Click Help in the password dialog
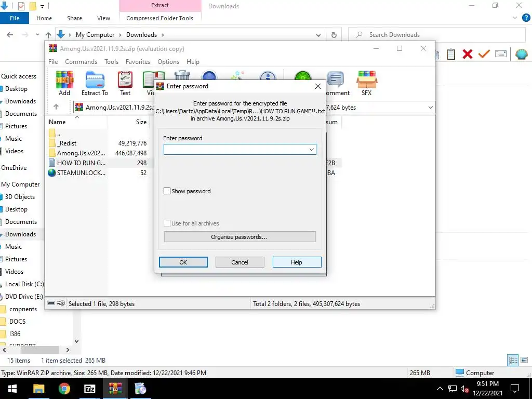Viewport: 532px width, 399px height. [297, 262]
